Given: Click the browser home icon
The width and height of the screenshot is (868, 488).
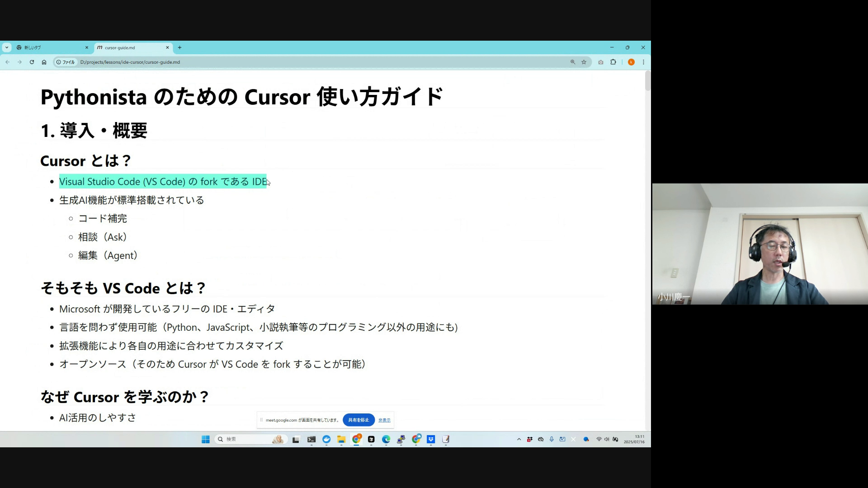Looking at the screenshot, I should [44, 62].
